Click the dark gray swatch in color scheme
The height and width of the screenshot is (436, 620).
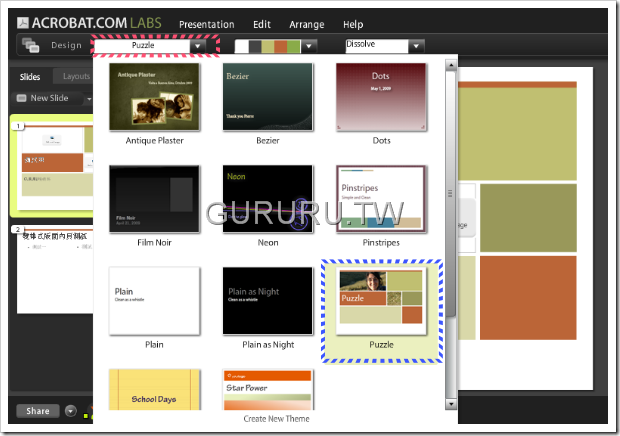click(x=255, y=46)
